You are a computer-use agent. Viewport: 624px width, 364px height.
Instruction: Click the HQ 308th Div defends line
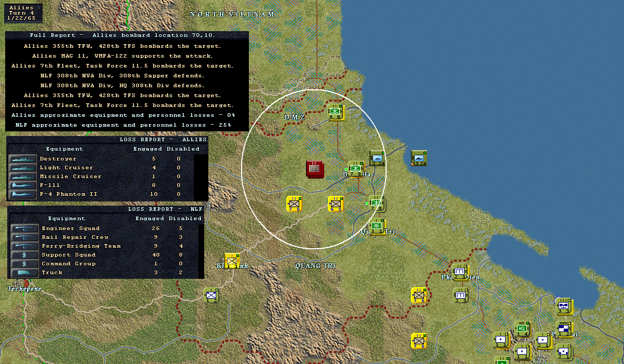tap(123, 85)
